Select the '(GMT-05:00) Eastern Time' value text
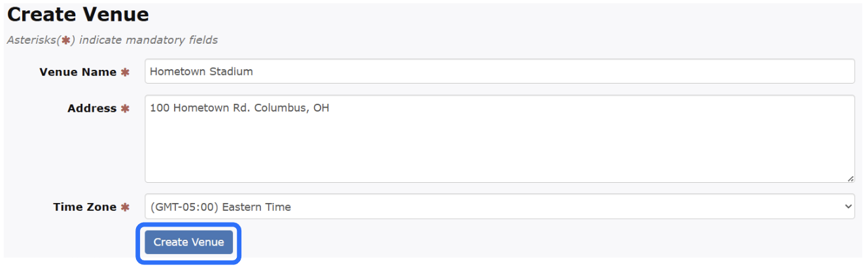868x269 pixels. pos(220,207)
